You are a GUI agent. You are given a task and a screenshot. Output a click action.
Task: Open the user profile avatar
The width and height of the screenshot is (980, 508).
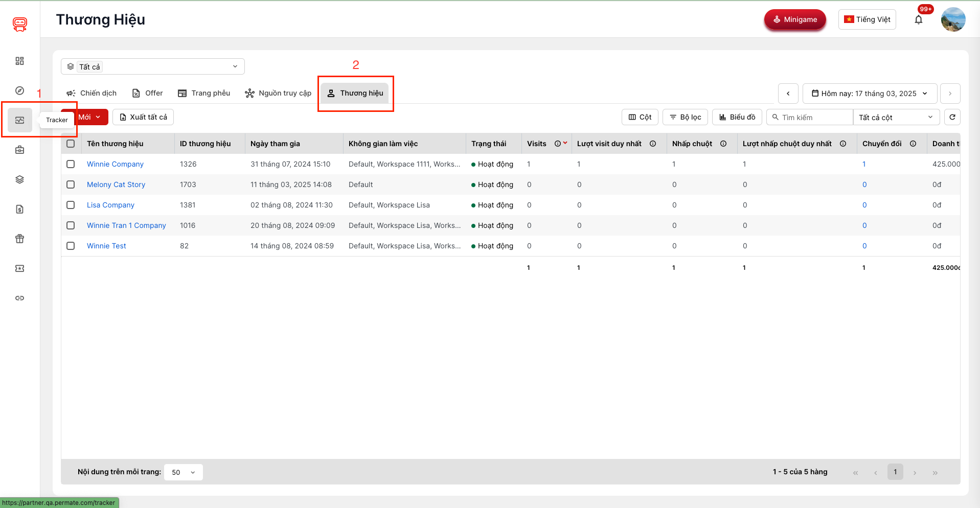coord(953,19)
